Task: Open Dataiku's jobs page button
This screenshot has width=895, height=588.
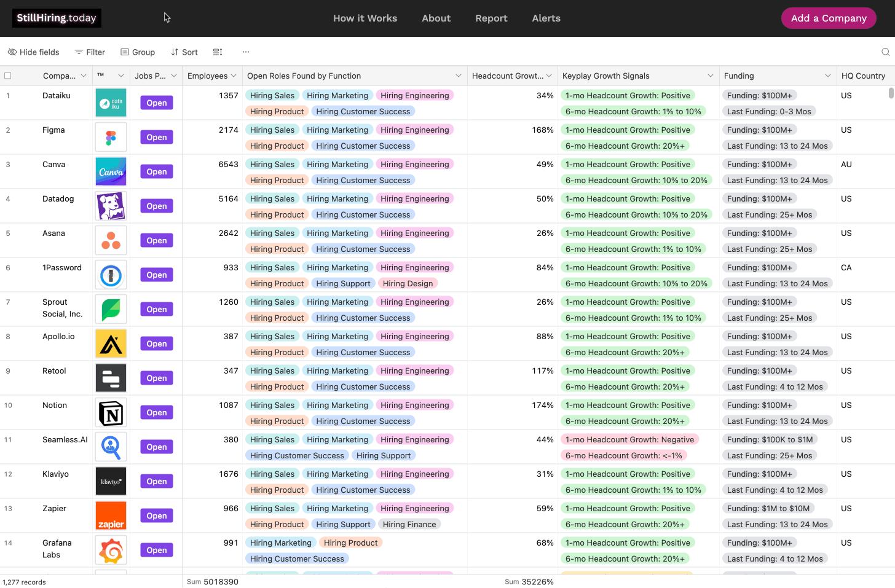Action: coord(157,103)
